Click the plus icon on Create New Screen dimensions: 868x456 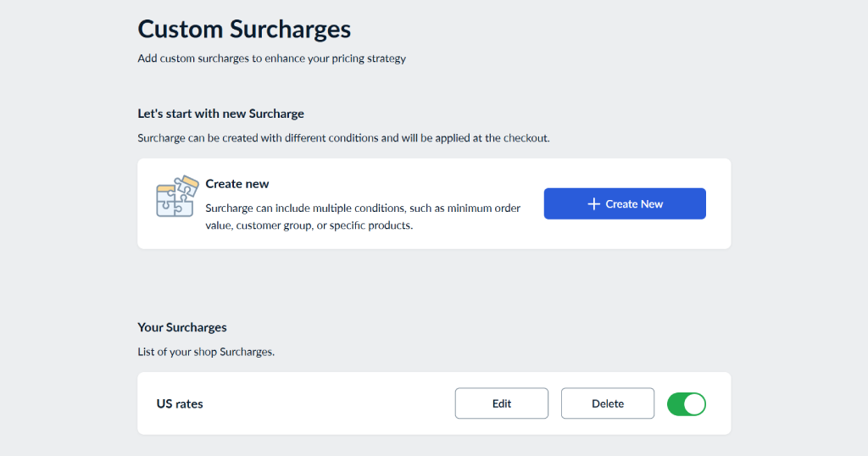pos(593,204)
